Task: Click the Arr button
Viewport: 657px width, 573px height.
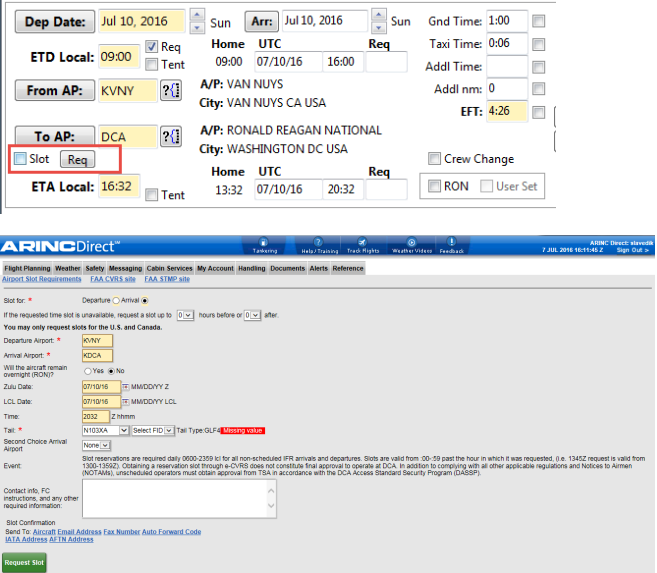Action: coord(261,21)
